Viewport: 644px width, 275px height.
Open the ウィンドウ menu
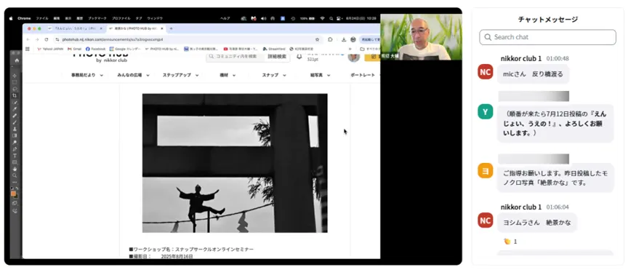[155, 18]
